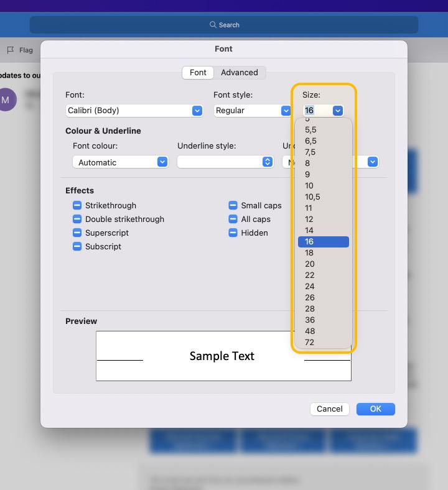Toggle the Strikethrough checkbox
Image resolution: width=448 pixels, height=490 pixels.
pos(77,205)
